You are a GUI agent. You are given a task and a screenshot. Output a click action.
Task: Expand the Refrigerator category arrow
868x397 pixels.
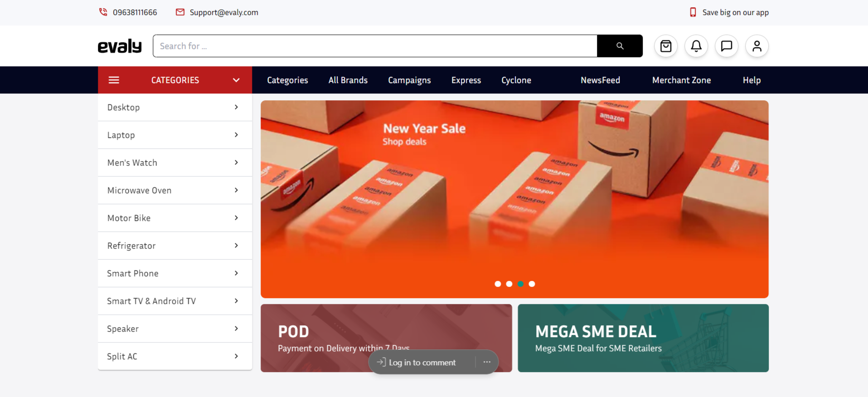point(236,245)
